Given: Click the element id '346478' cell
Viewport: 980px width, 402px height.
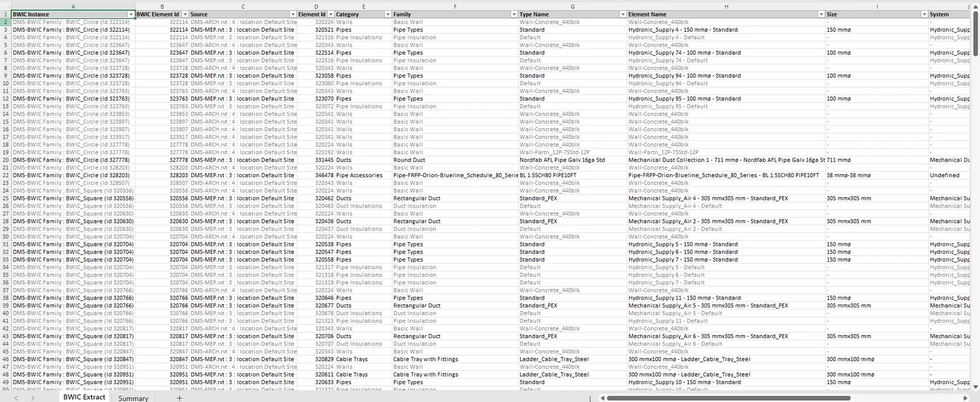Looking at the screenshot, I should pos(316,175).
